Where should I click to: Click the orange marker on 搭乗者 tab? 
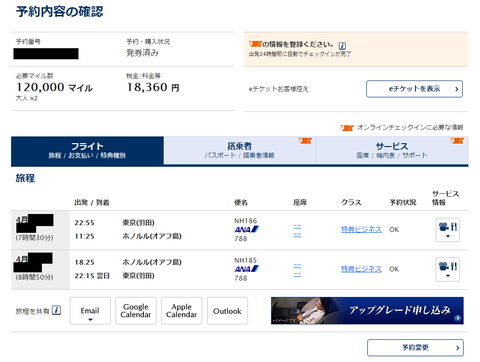click(305, 141)
